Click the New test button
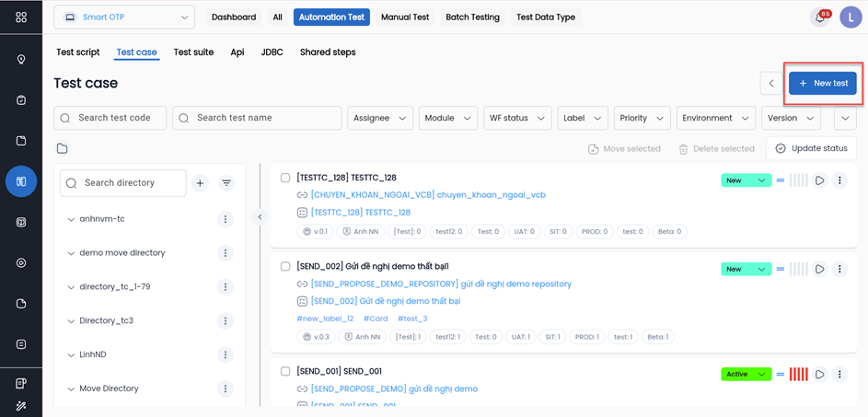 pos(823,83)
